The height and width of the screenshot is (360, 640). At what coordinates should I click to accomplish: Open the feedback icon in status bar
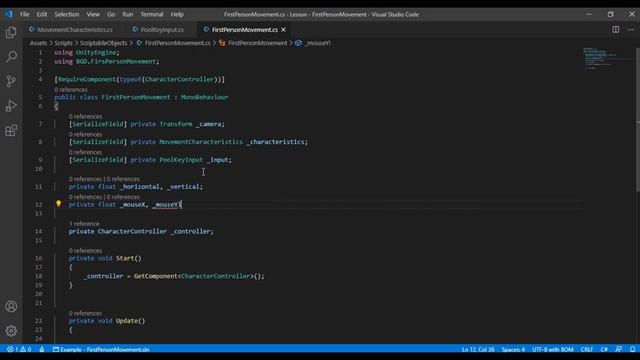coord(619,349)
